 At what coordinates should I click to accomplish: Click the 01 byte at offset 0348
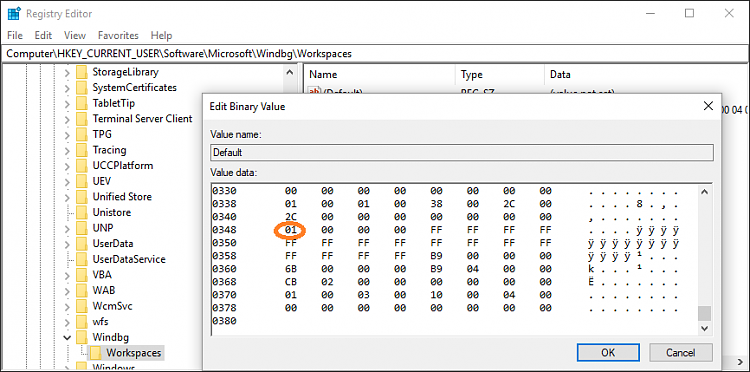(x=291, y=230)
